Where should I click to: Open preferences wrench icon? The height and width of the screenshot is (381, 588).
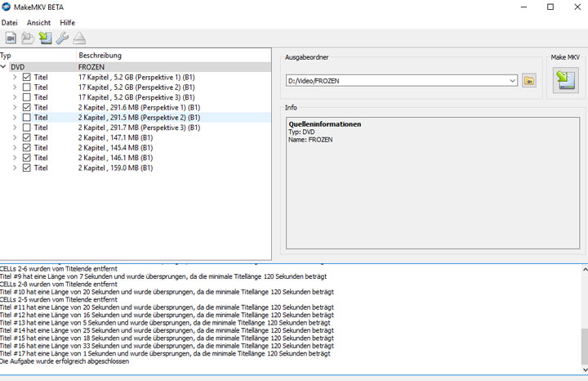pyautogui.click(x=62, y=38)
